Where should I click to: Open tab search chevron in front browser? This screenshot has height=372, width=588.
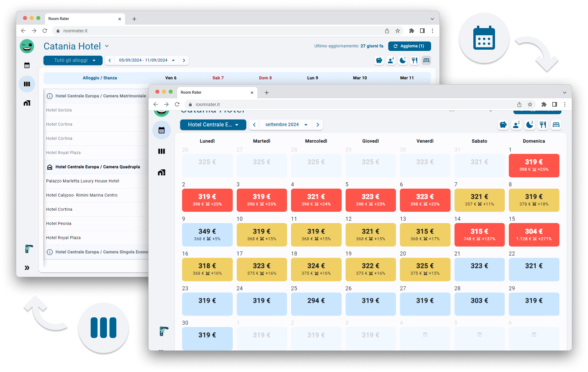565,93
